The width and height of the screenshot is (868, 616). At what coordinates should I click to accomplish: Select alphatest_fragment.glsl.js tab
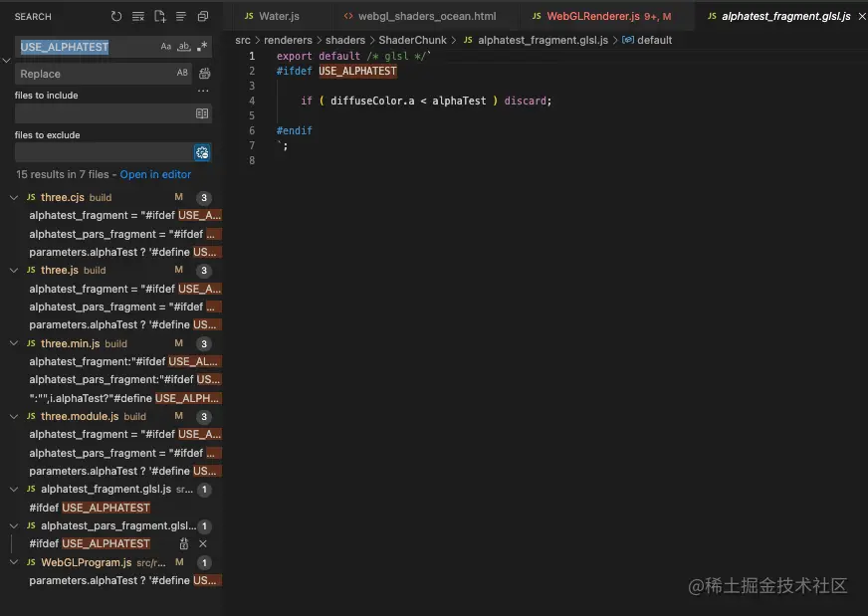(785, 17)
